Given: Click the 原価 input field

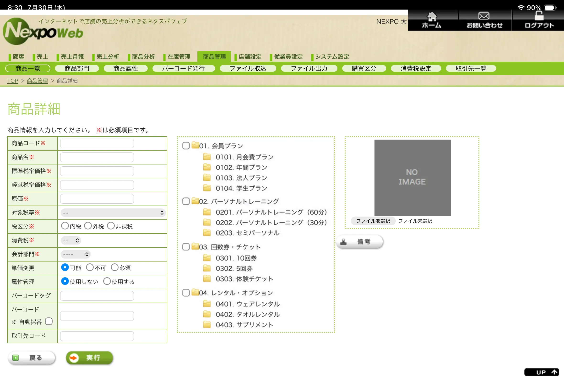Looking at the screenshot, I should pos(97,199).
